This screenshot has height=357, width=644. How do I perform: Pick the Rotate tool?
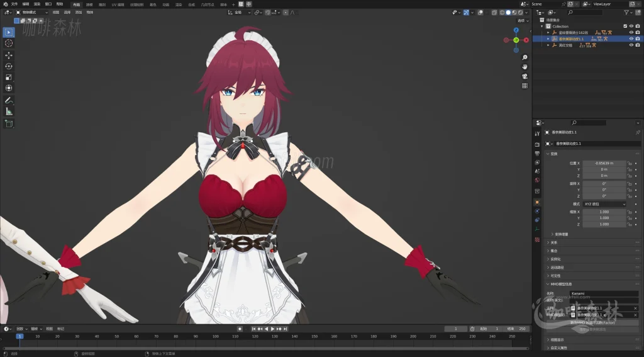9,66
